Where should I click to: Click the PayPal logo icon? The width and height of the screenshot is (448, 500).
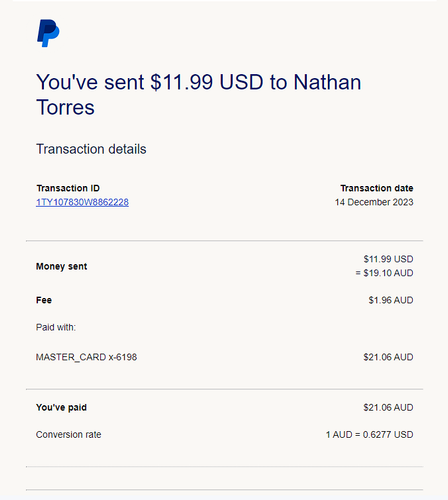[48, 33]
